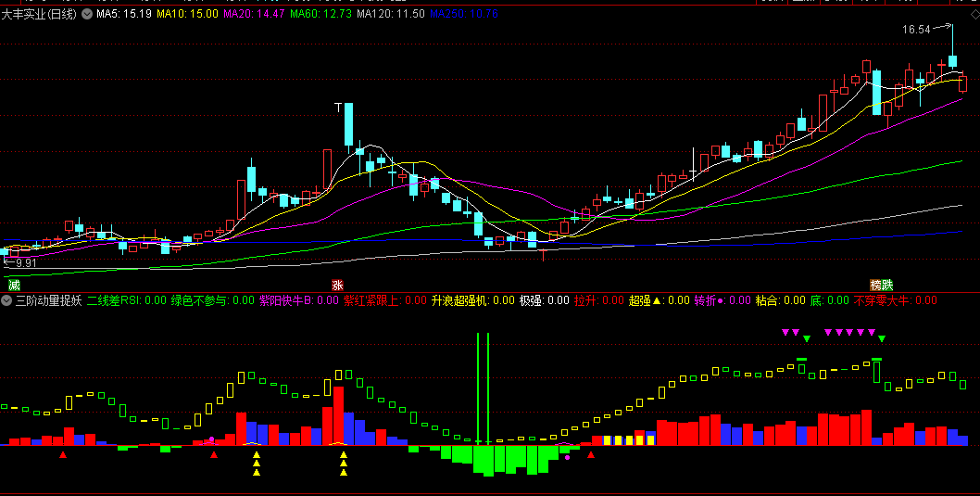The width and height of the screenshot is (980, 496).
Task: Click the 16.54 high price label
Action: tap(917, 29)
